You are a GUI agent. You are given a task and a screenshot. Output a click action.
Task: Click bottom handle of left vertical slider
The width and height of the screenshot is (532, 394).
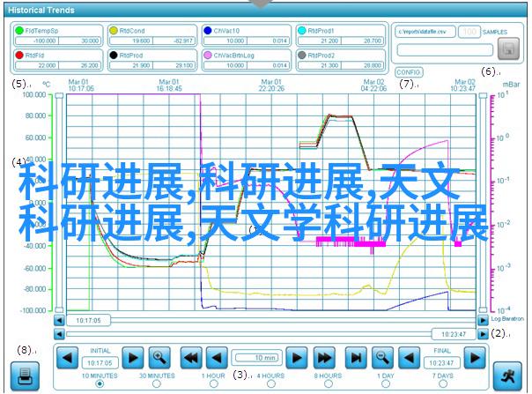(59, 309)
